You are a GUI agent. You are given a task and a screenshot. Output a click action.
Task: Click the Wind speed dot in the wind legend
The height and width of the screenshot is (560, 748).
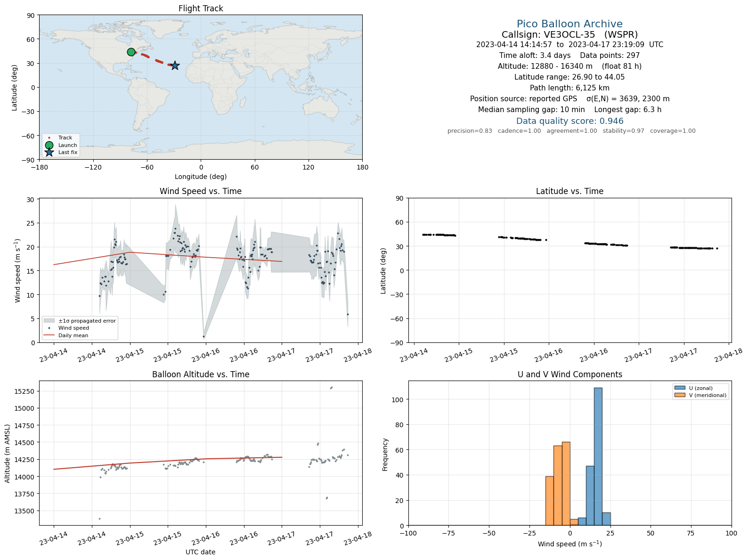pyautogui.click(x=49, y=328)
